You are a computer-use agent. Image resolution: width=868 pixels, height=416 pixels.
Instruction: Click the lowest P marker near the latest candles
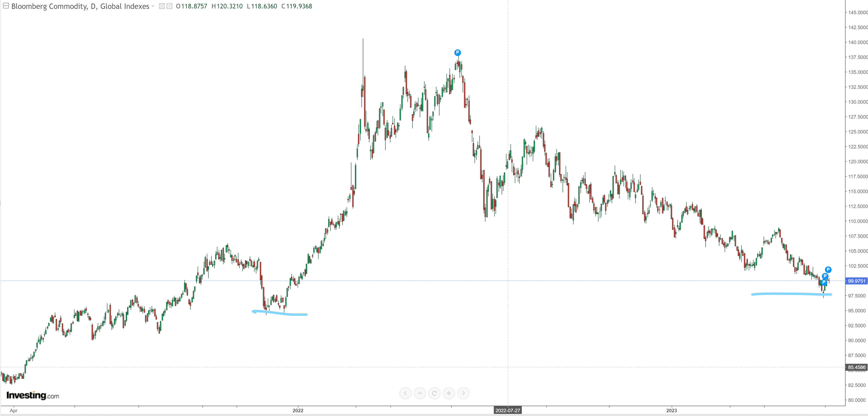(824, 282)
